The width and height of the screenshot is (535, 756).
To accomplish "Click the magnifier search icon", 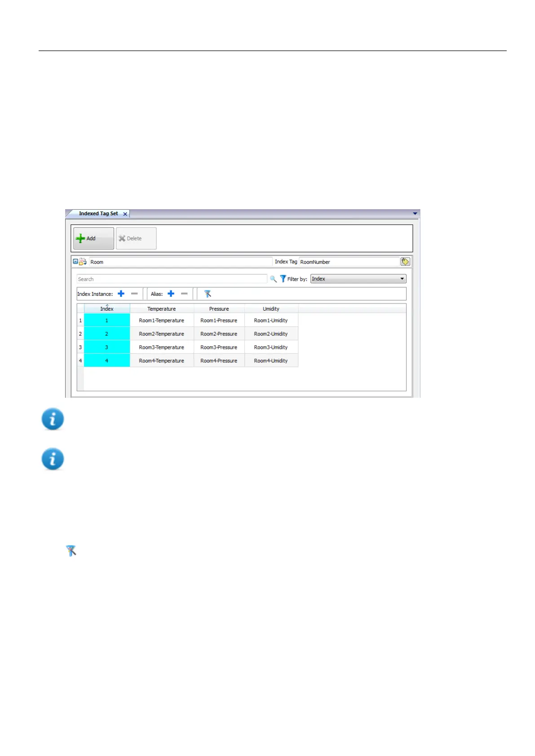I will pos(273,279).
